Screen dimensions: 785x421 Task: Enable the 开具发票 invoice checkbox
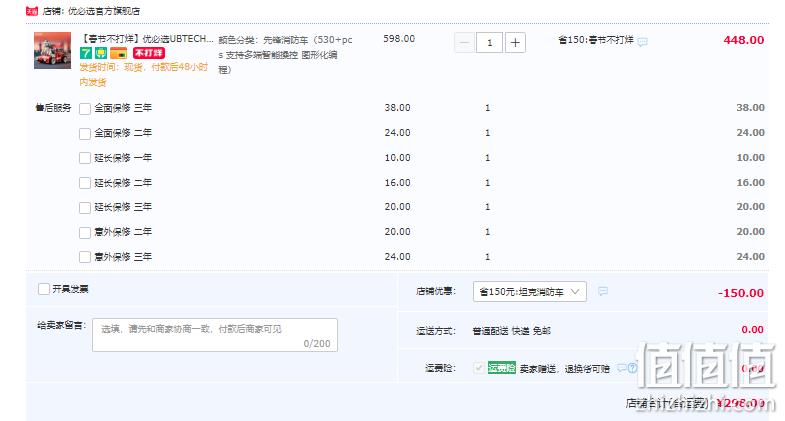click(44, 289)
